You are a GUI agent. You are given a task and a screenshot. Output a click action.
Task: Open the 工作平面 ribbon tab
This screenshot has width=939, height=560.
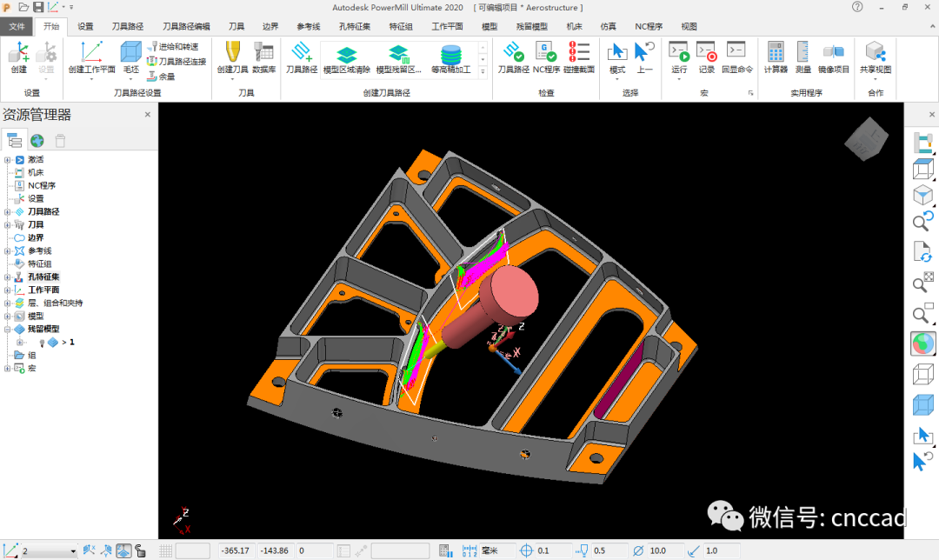click(448, 26)
